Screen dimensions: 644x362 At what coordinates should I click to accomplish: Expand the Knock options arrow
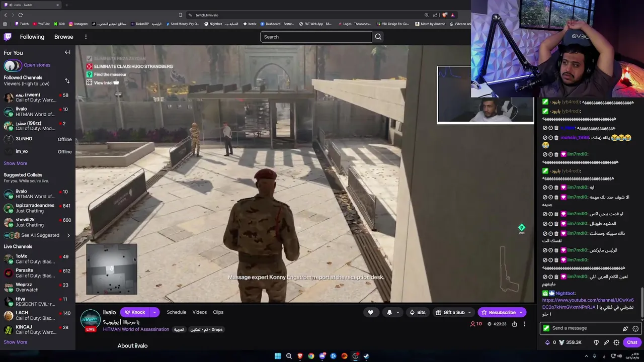pyautogui.click(x=154, y=312)
